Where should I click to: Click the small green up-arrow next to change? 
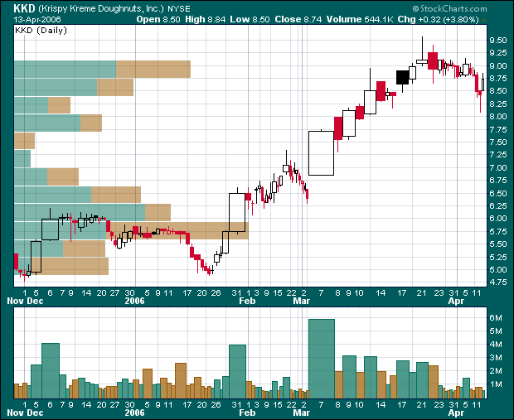[484, 21]
